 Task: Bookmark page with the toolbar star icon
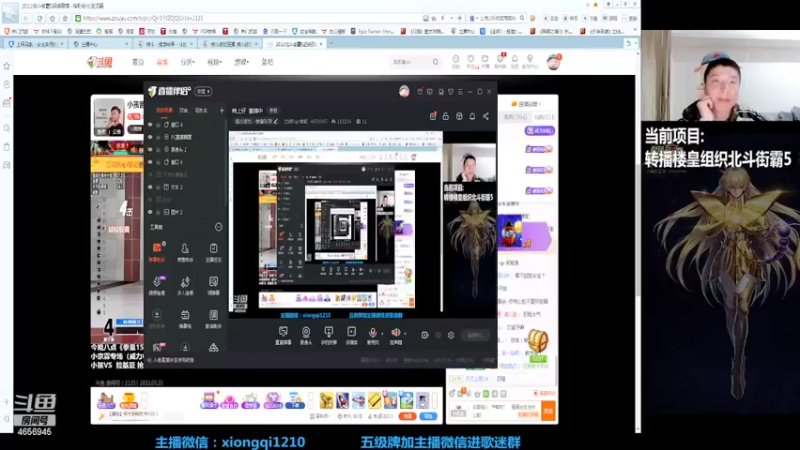(65, 18)
